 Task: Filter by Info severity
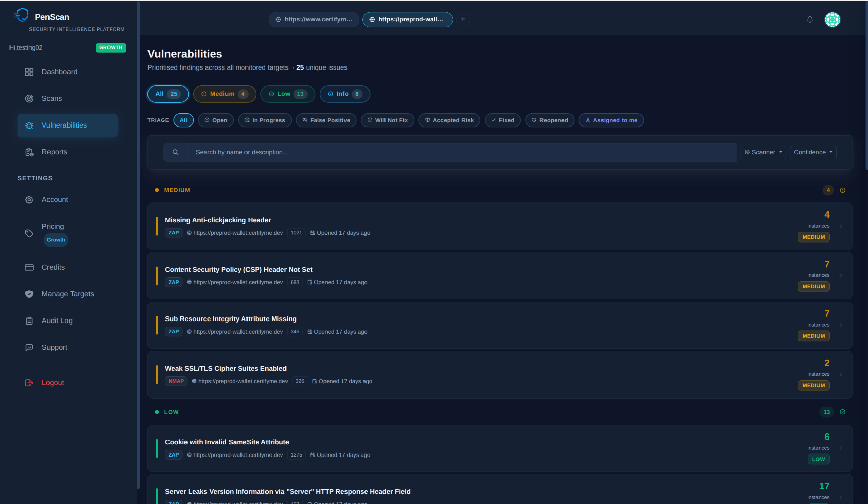click(x=345, y=94)
